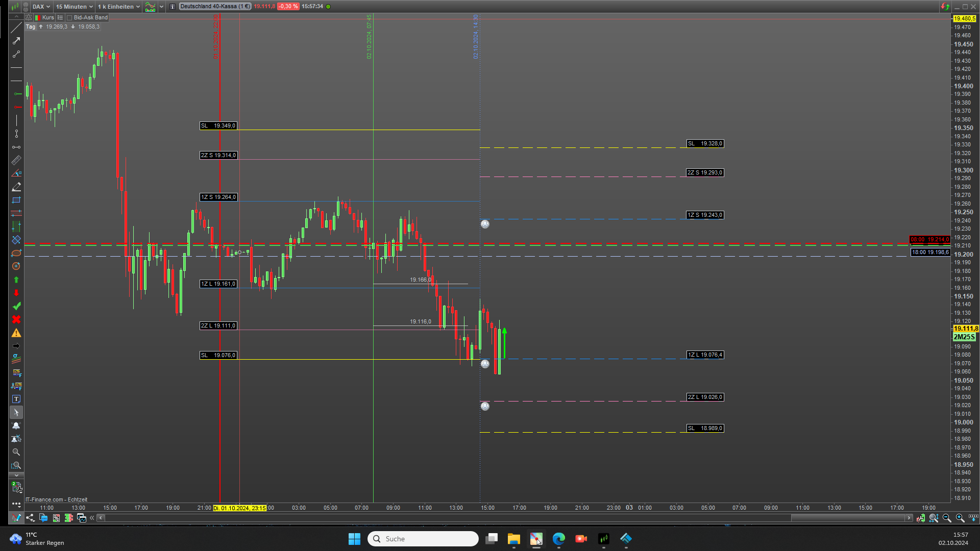This screenshot has width=980, height=551.
Task: Select the red X delete tool
Action: pos(16,319)
